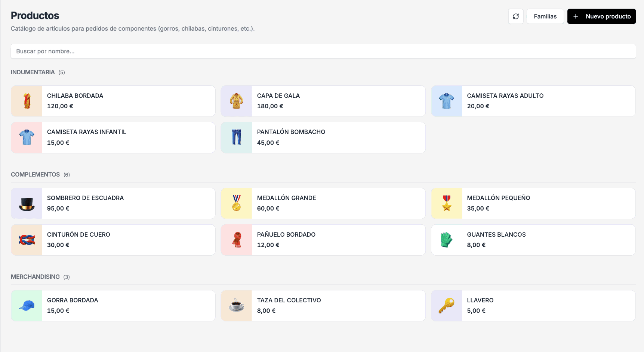
Task: Click the Taza del Colectivo coffee cup icon
Action: click(236, 305)
